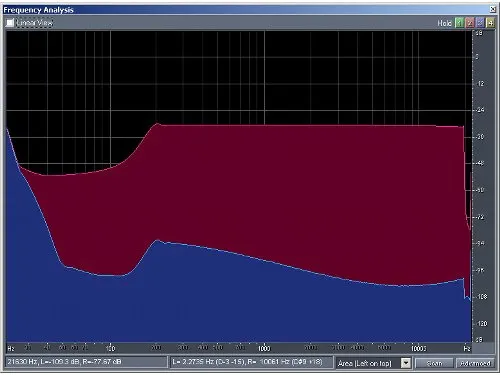Screen dimensions: 500x375
Task: Close the Frequency Analysis window
Action: (x=492, y=9)
